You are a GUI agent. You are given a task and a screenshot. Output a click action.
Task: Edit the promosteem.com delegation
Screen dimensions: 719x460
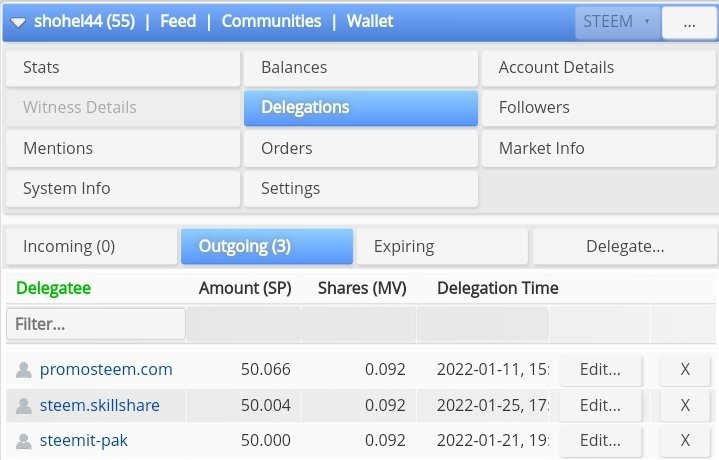click(x=600, y=370)
